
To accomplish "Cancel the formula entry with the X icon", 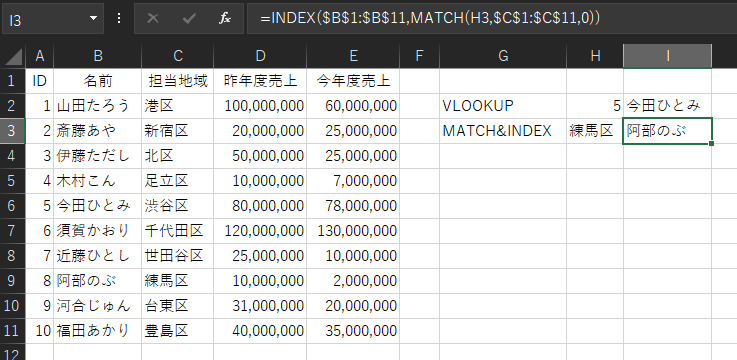I will [152, 18].
